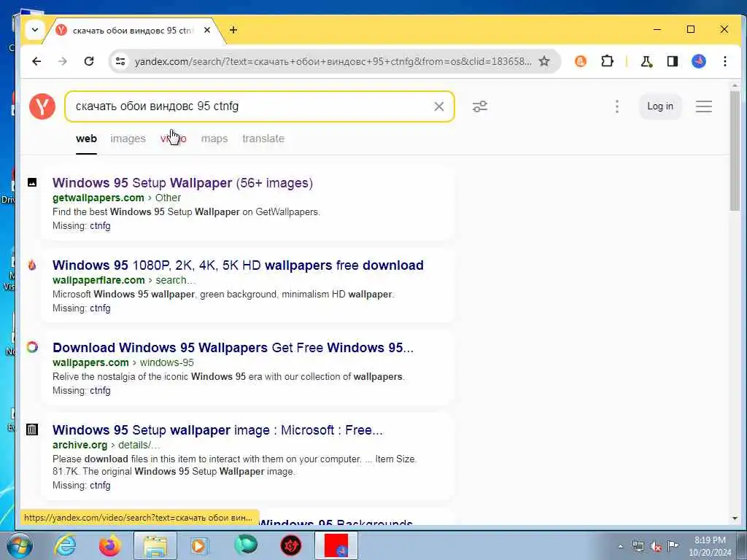Click the wallpaperflare flame favicon
The image size is (747, 560).
click(32, 265)
